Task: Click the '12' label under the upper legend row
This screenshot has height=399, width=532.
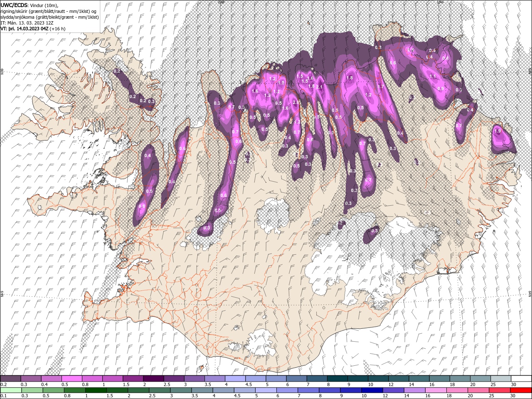Action: 391,384
